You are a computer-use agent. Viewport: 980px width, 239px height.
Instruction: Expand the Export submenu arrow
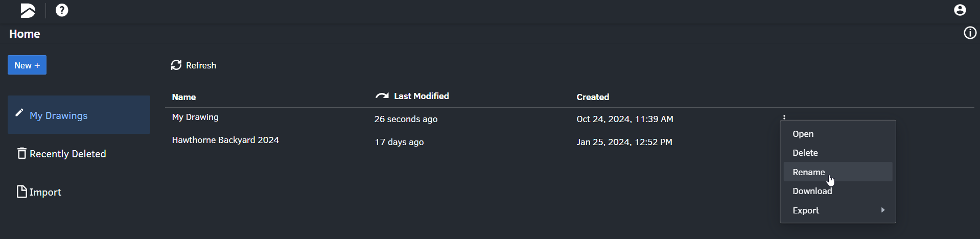[882, 210]
